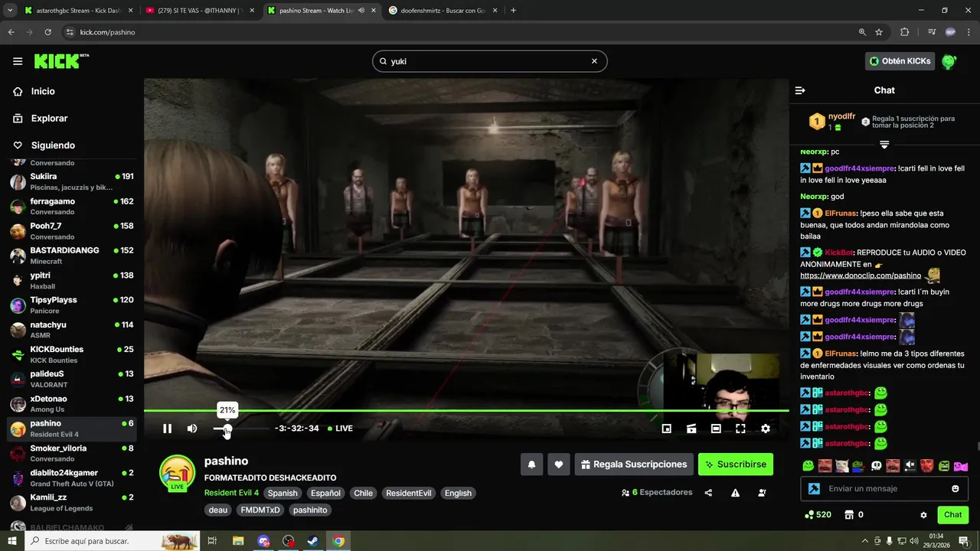
Task: Open ferragaamo's channel in the sidebar
Action: click(72, 207)
